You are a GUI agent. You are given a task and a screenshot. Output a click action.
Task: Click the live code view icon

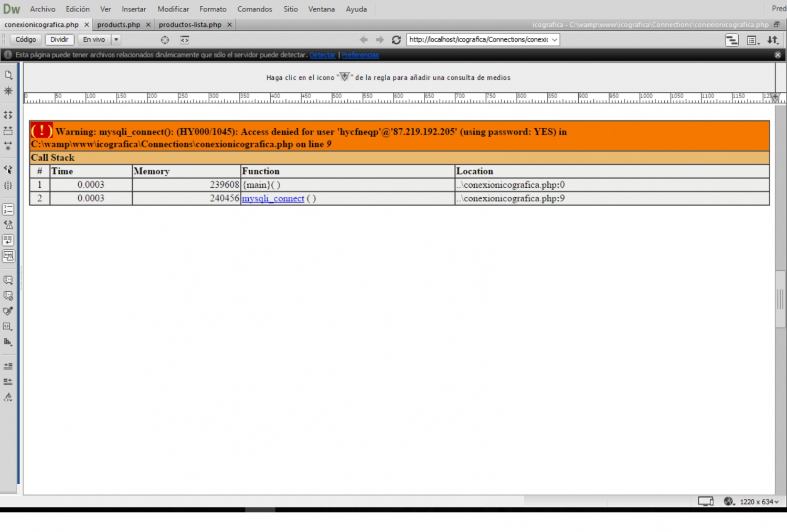pyautogui.click(x=185, y=40)
